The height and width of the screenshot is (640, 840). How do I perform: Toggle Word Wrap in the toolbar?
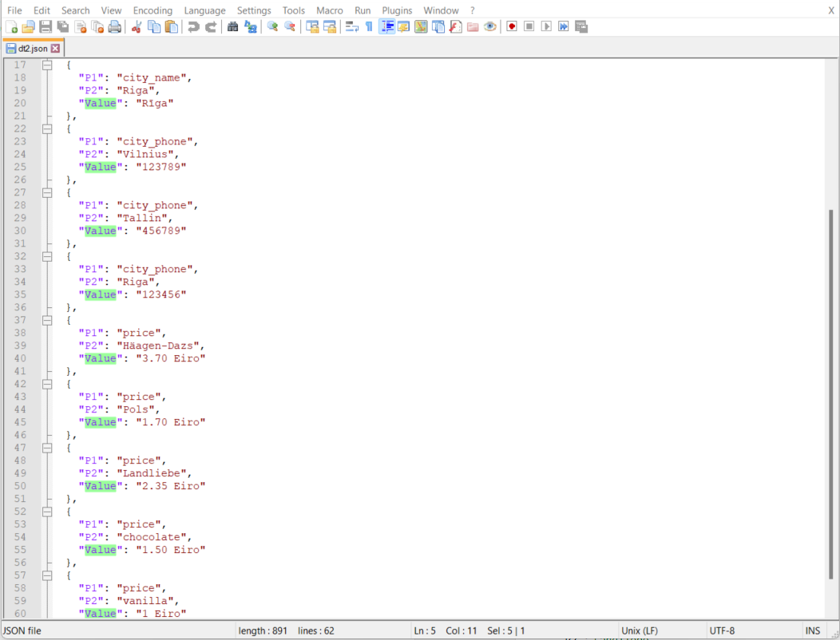coord(351,26)
